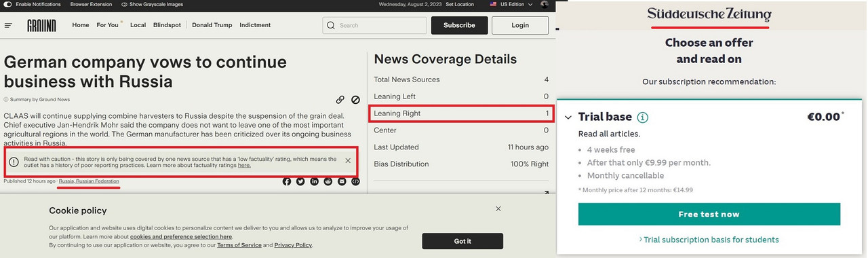Screen dimensions: 868x258
Task: Open the Blindspot section
Action: coord(167,25)
